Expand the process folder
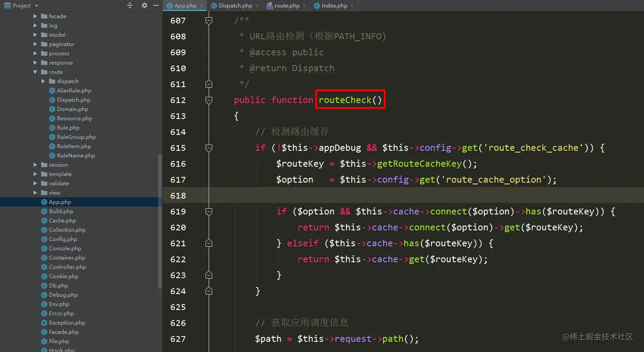The height and width of the screenshot is (352, 644). click(x=35, y=54)
